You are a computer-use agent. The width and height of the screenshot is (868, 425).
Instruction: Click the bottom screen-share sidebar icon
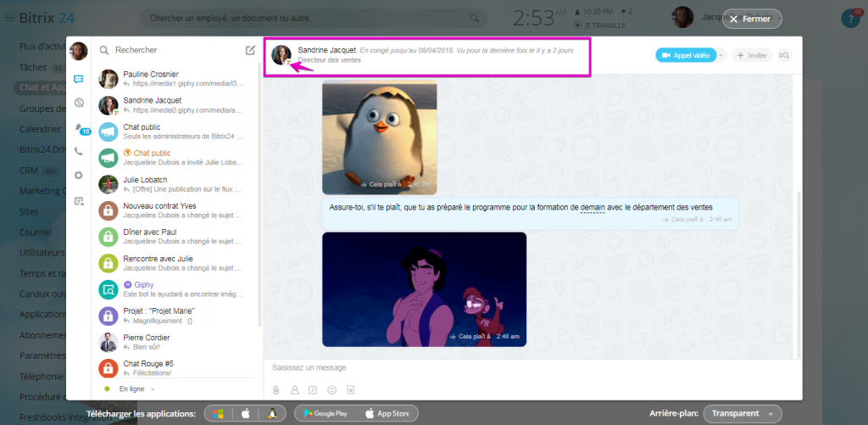coord(78,201)
